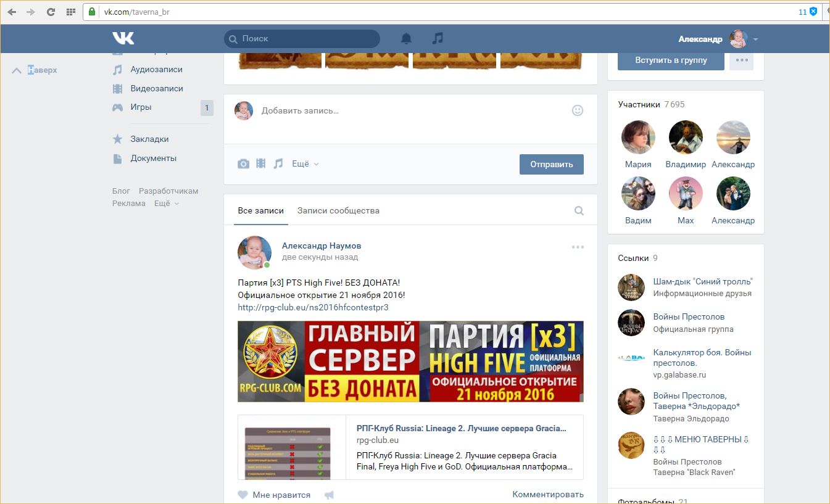Image resolution: width=830 pixels, height=504 pixels.
Task: Open the music player note icon
Action: point(438,38)
